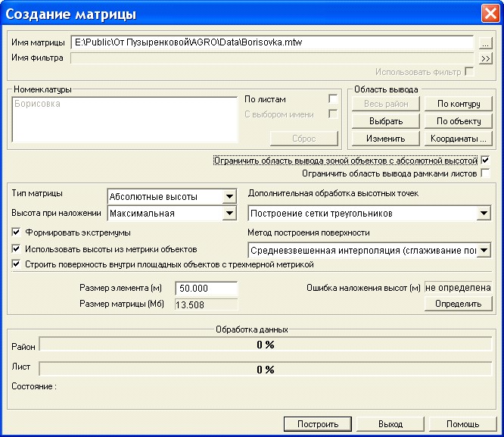Click the element size input field
This screenshot has width=504, height=437.
(x=205, y=289)
